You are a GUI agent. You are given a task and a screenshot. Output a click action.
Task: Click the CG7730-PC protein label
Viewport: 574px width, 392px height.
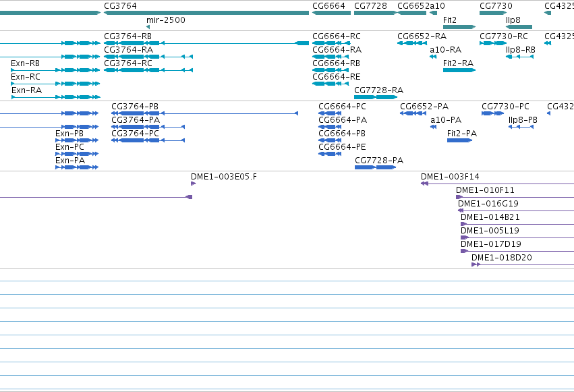pos(506,107)
